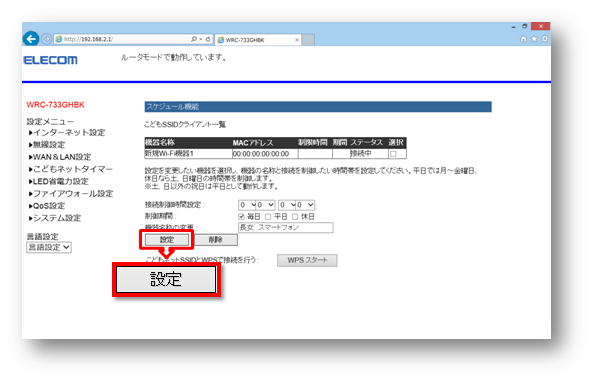The width and height of the screenshot is (593, 381).
Task: Open the end-minute dropdown
Action: (306, 205)
